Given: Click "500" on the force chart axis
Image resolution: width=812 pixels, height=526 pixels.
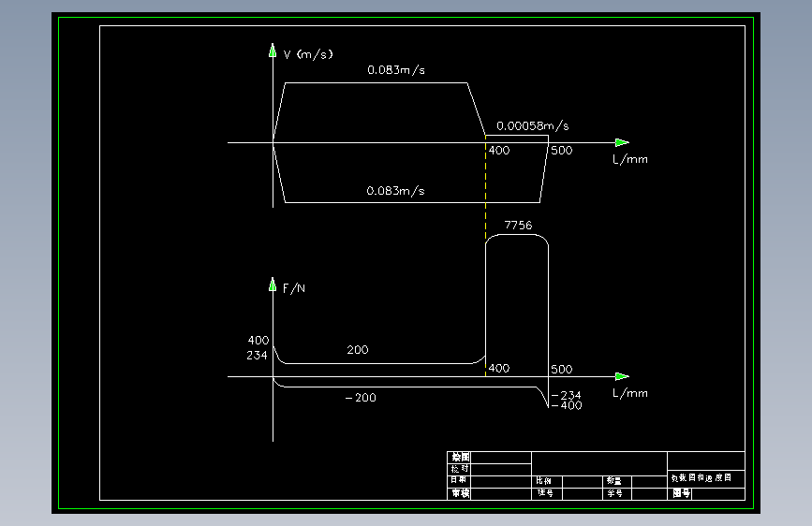Looking at the screenshot, I should click(x=562, y=369).
